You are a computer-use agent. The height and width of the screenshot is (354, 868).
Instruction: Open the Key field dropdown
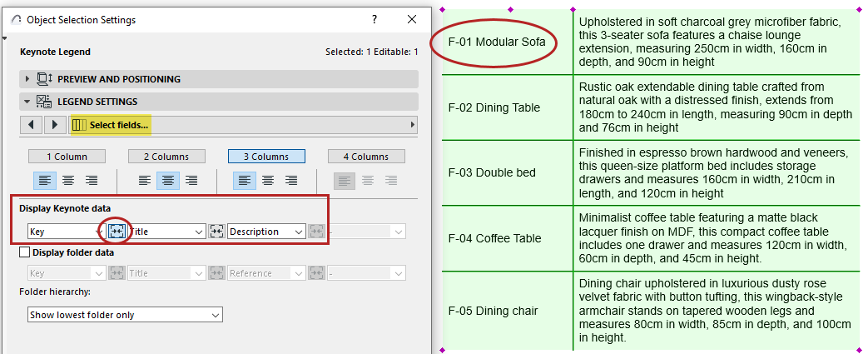click(x=63, y=232)
